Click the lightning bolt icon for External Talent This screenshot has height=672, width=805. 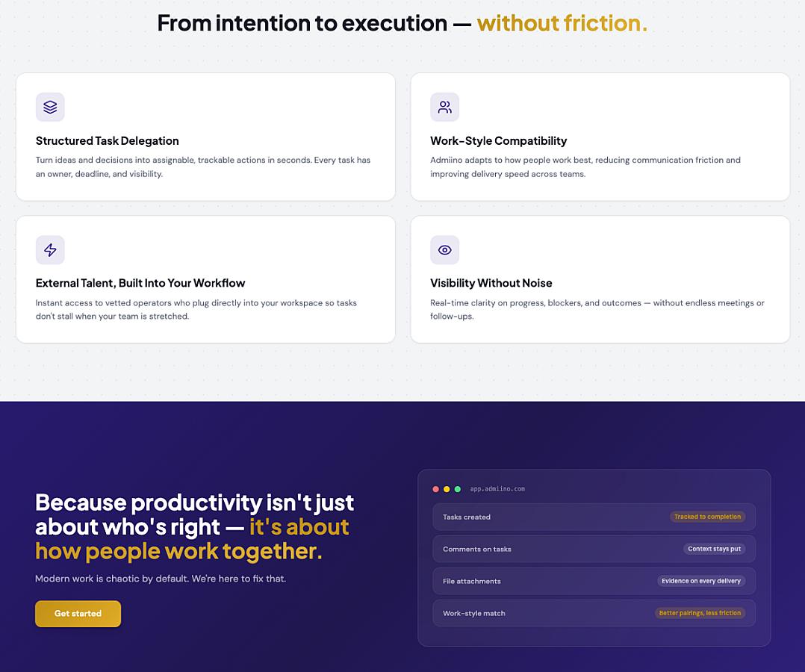50,250
